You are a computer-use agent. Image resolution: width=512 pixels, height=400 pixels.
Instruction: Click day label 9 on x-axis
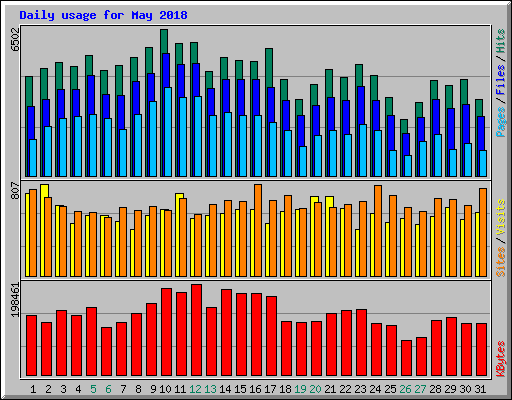pyautogui.click(x=153, y=389)
